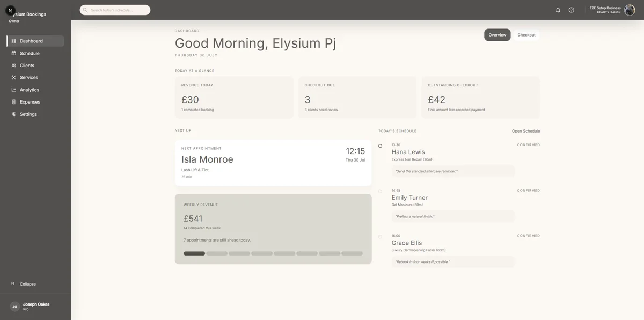The width and height of the screenshot is (644, 320).
Task: Open the Isla Monroe next appointment card
Action: point(273,163)
